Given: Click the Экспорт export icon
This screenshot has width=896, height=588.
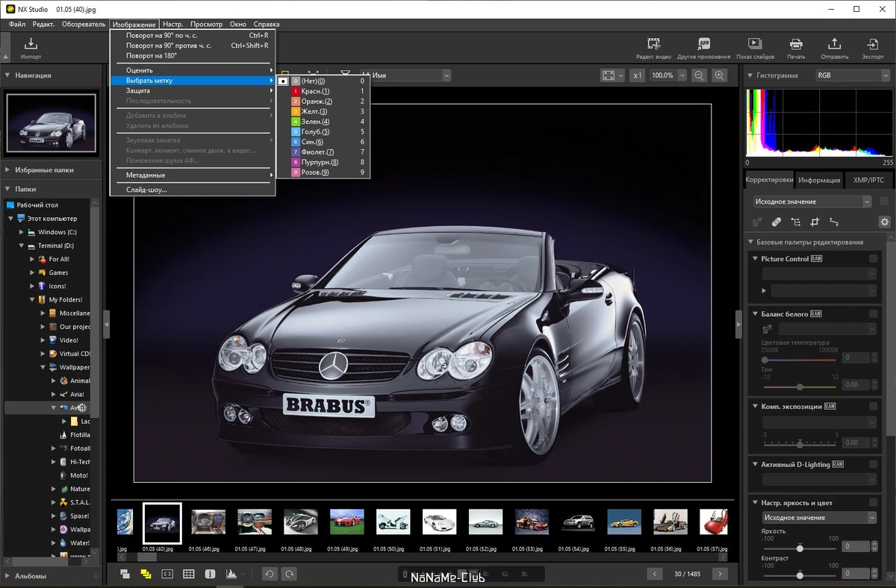Looking at the screenshot, I should click(x=872, y=45).
